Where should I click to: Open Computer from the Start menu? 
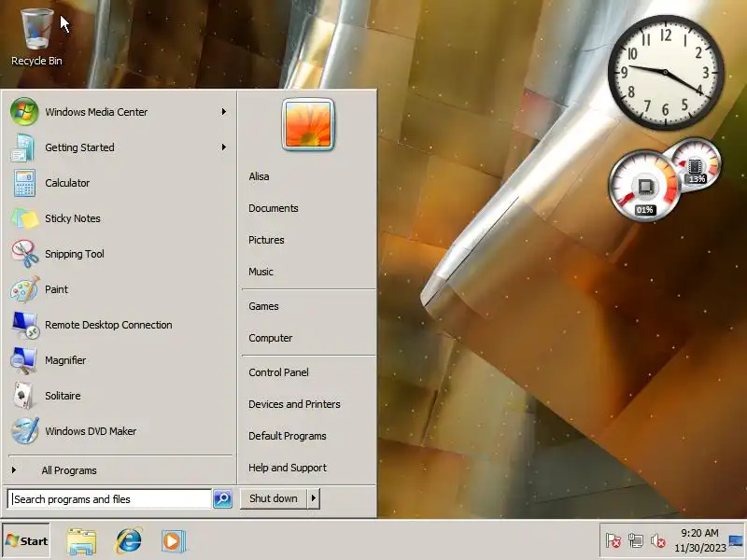point(271,338)
